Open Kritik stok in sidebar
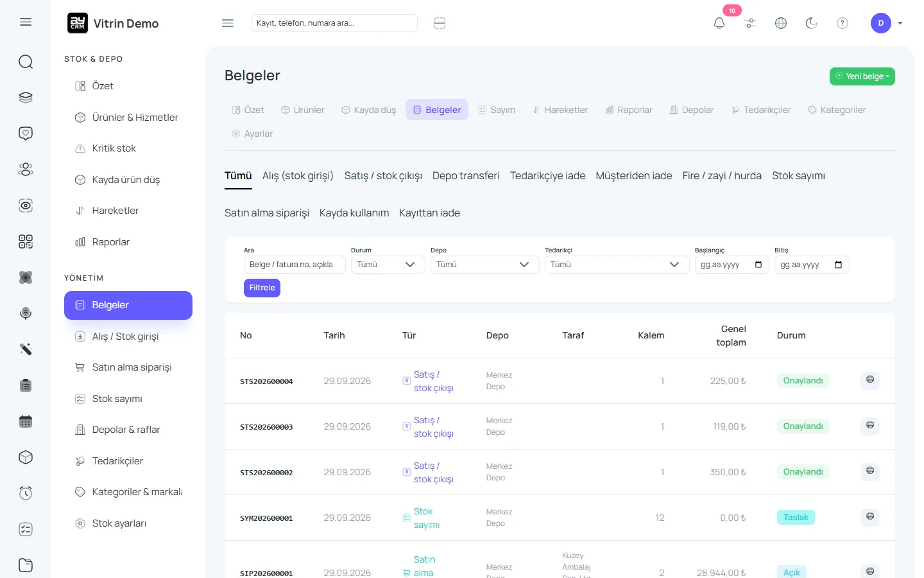The width and height of the screenshot is (924, 578). point(128,148)
